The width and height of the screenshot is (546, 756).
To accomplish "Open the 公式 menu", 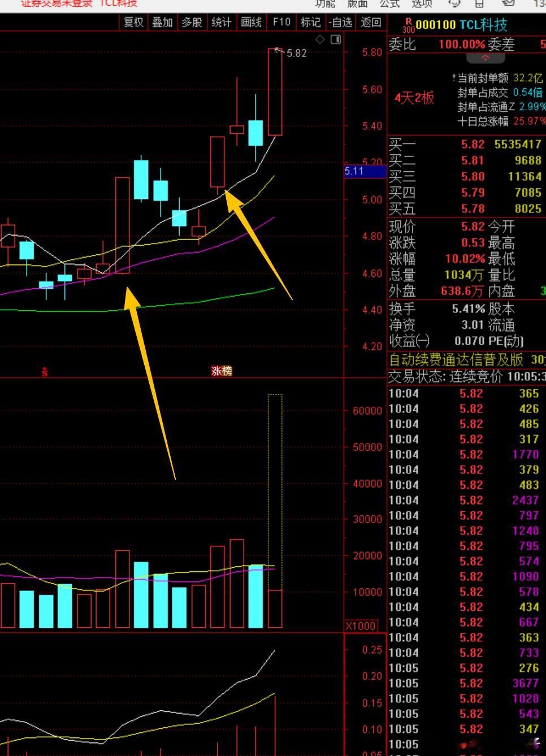I will point(389,3).
